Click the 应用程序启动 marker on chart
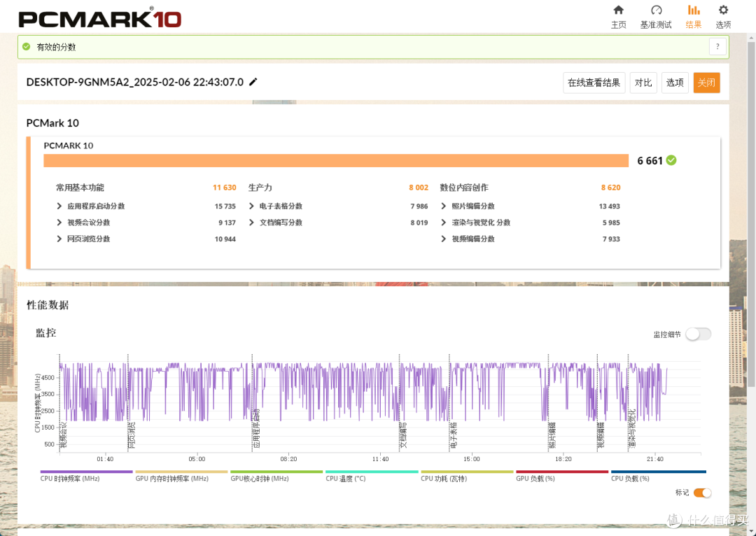Image resolution: width=756 pixels, height=536 pixels. [256, 429]
